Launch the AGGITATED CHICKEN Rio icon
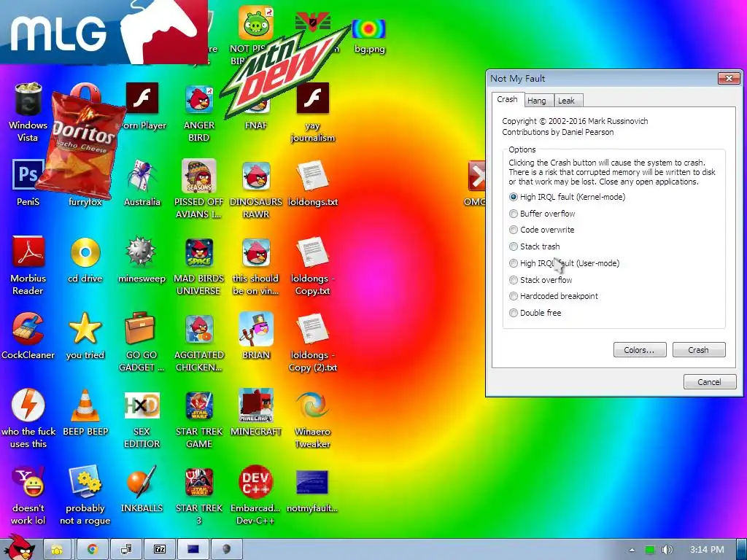 pos(199,328)
